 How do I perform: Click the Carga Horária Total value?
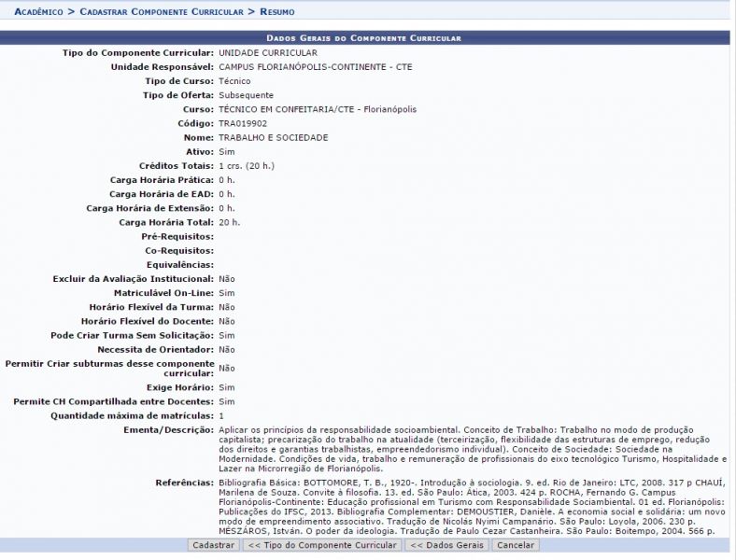click(x=229, y=222)
